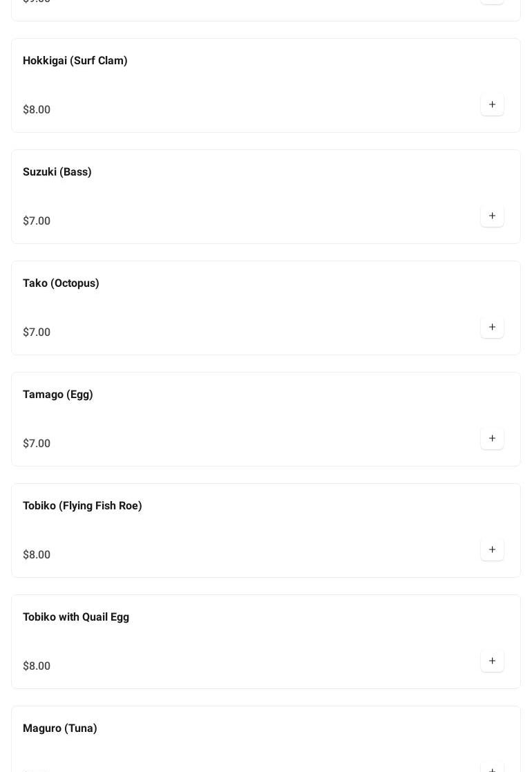Add Tamago (Egg) with its plus icon
Viewport: 532px width, 772px height.
(x=492, y=439)
